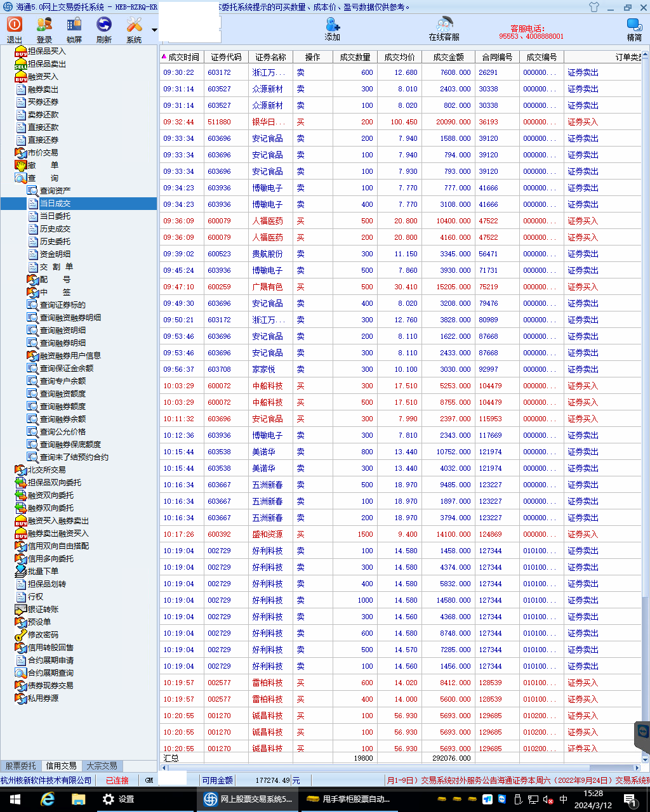650x812 pixels.
Task: Sort by 成交均价 column header
Action: tap(399, 57)
